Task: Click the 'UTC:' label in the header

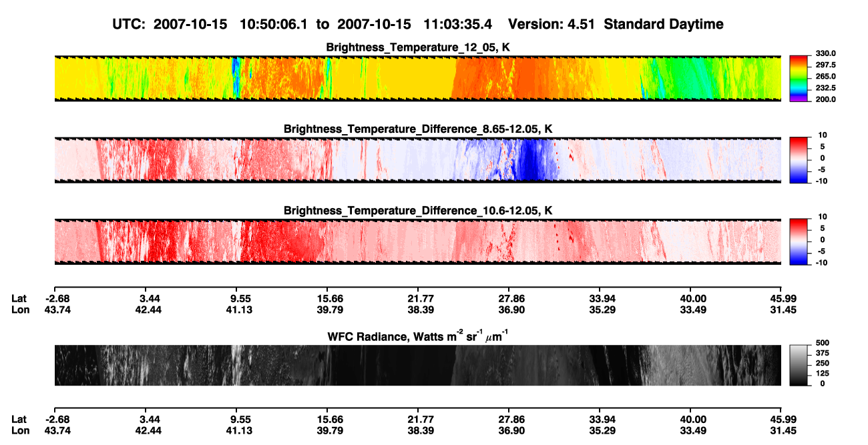Action: click(x=130, y=24)
